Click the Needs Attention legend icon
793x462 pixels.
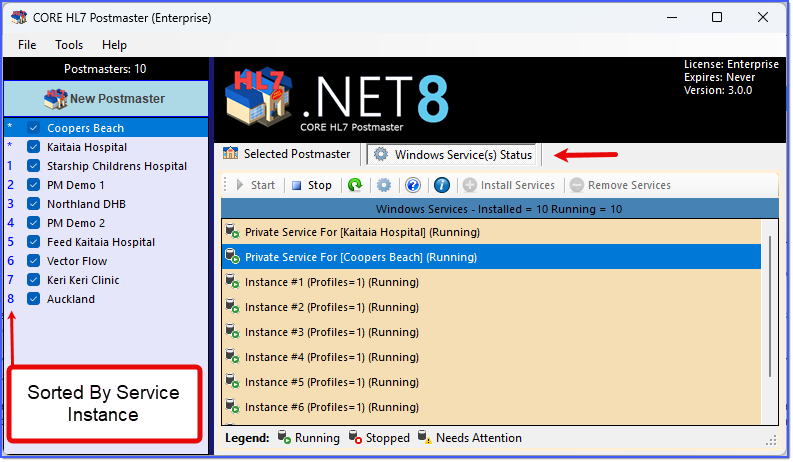425,437
